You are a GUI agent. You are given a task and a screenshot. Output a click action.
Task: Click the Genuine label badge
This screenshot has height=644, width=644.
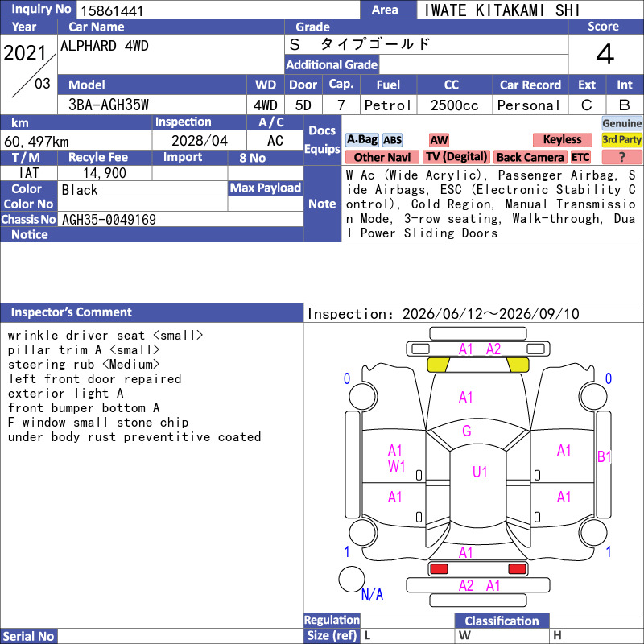point(621,123)
